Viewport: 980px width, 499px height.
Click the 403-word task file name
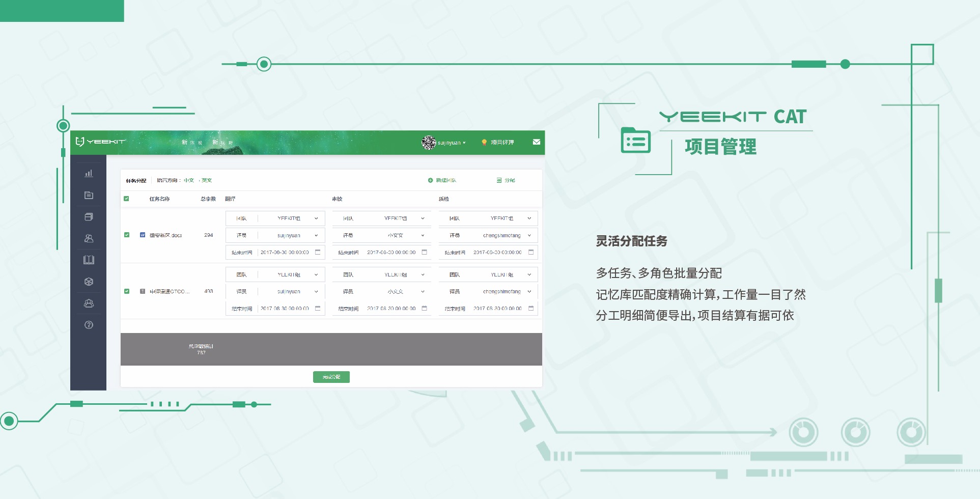point(169,291)
